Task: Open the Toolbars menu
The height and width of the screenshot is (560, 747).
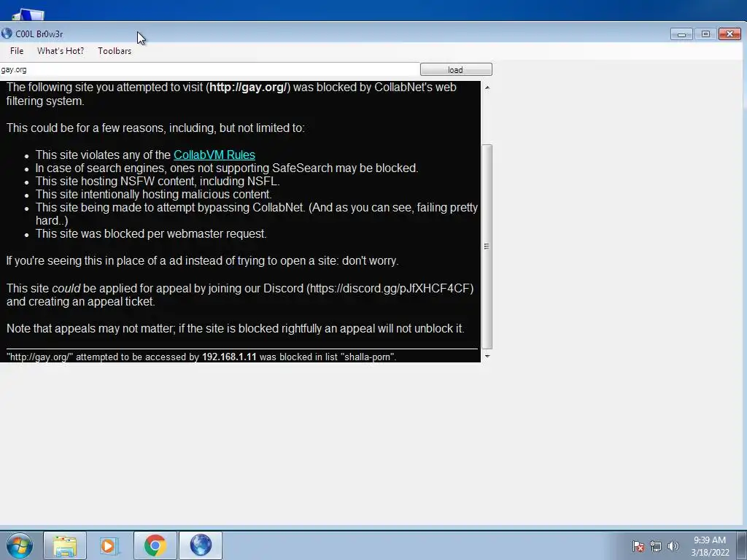Action: (115, 51)
